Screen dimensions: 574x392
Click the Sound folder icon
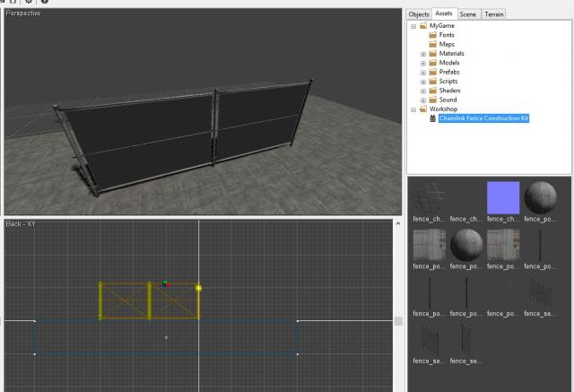click(432, 100)
